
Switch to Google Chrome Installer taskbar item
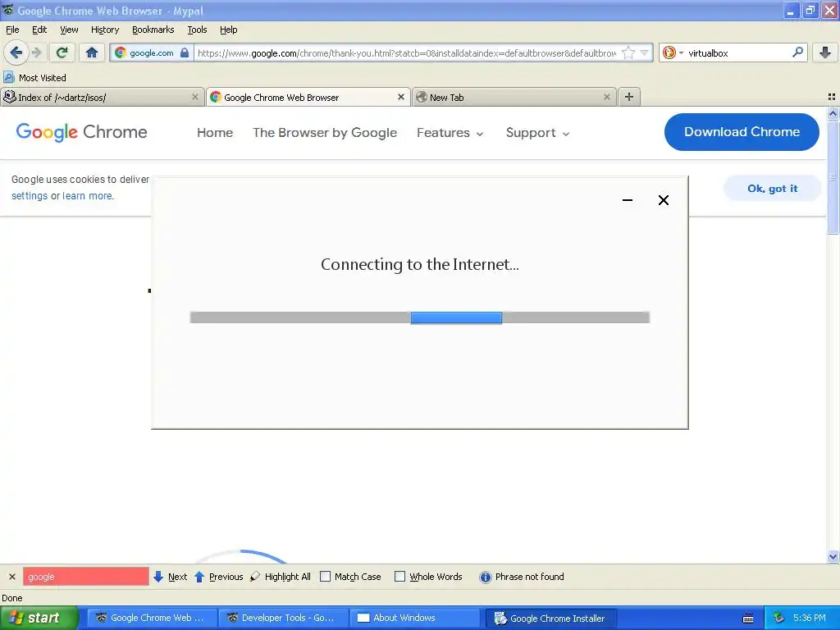pos(552,619)
